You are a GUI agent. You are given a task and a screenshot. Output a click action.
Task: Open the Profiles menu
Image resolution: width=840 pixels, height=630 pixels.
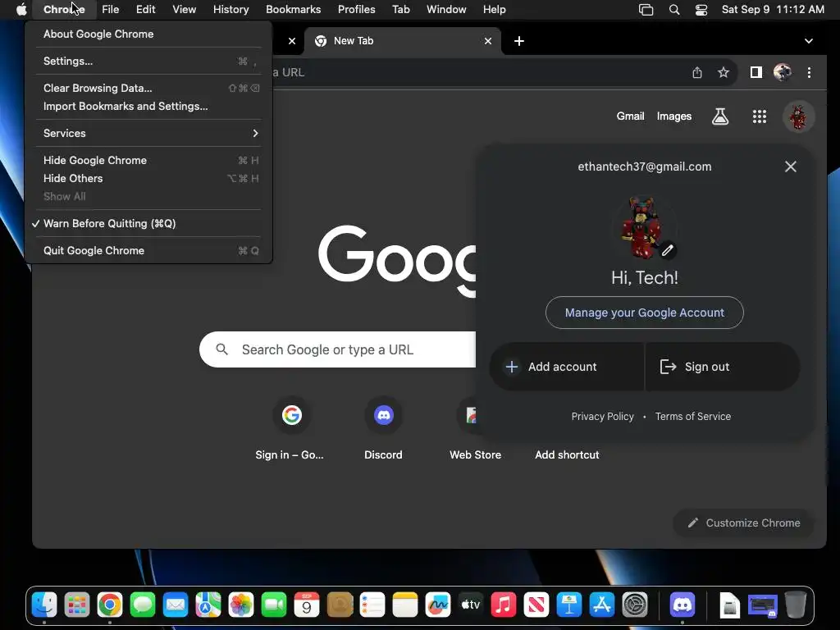click(356, 10)
